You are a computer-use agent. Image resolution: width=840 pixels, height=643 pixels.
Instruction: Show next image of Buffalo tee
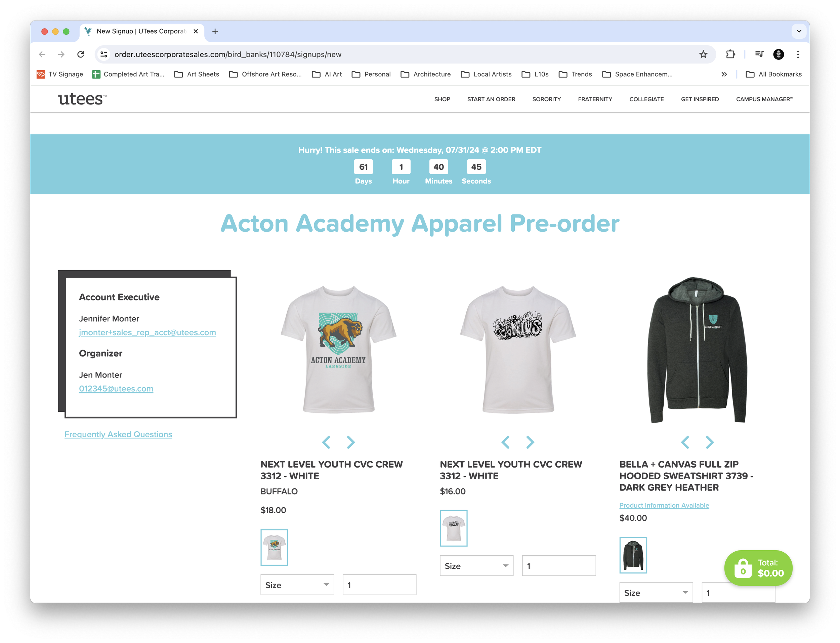350,442
